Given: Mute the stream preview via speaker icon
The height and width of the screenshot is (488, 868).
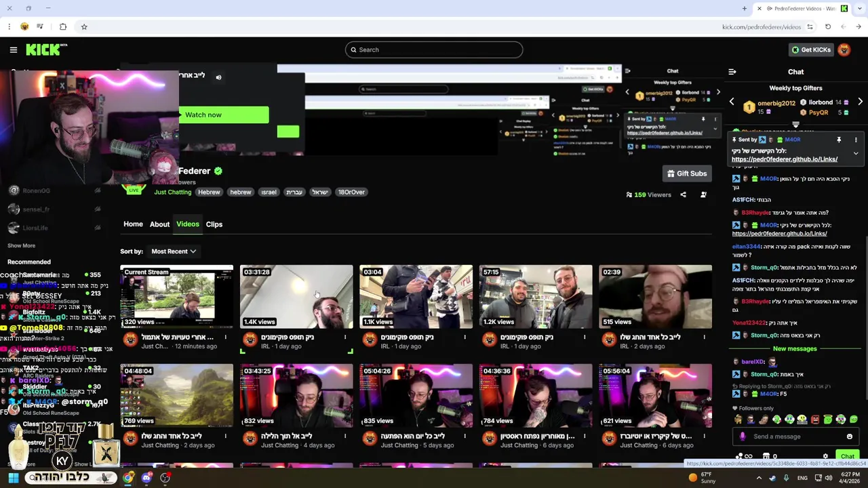Looking at the screenshot, I should click(218, 77).
